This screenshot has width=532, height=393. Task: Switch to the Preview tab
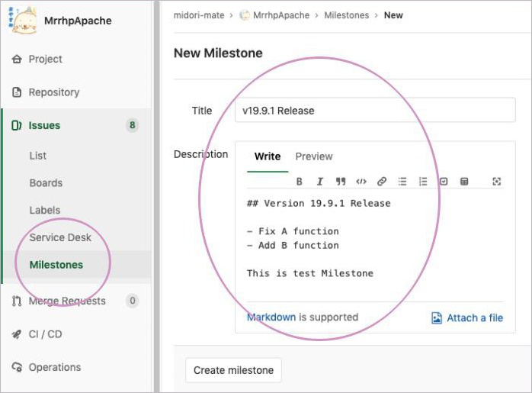point(314,156)
